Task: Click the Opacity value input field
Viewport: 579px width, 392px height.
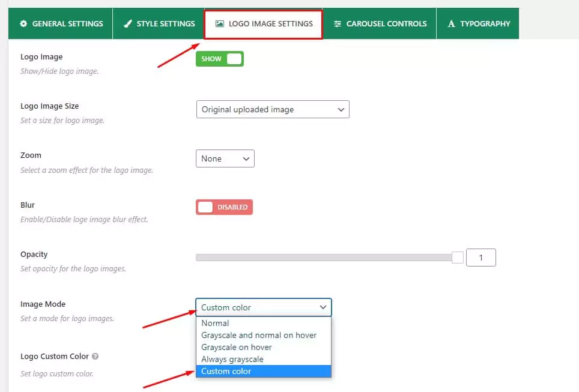Action: tap(481, 258)
